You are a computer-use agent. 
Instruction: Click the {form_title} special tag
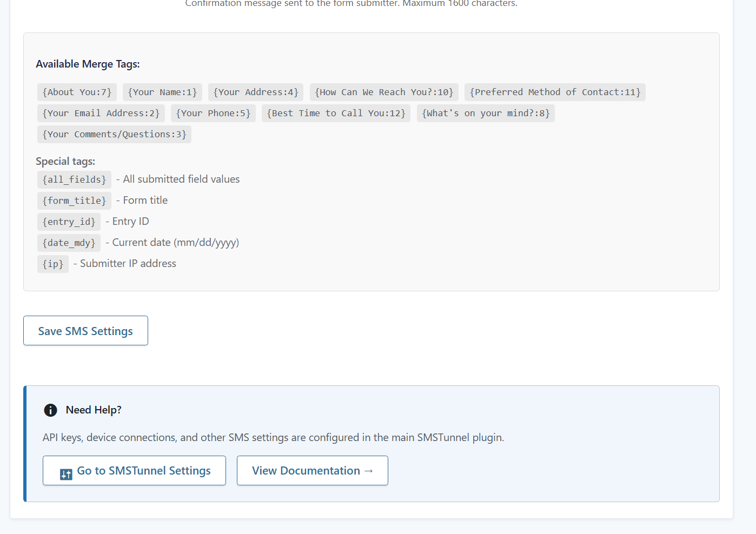pyautogui.click(x=74, y=201)
